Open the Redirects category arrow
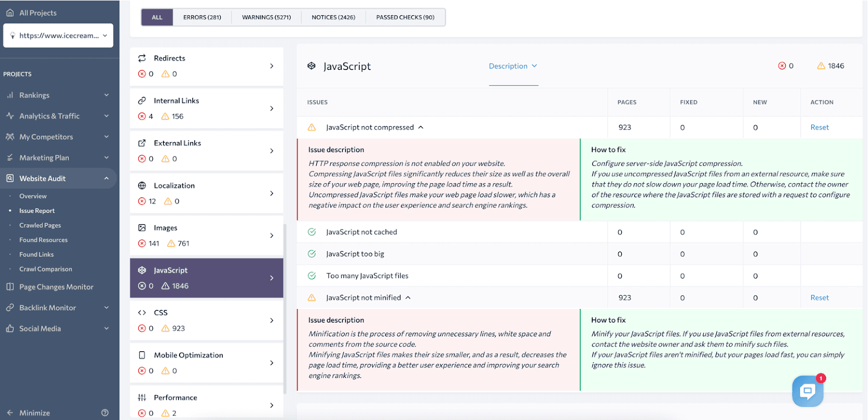Image resolution: width=868 pixels, height=420 pixels. click(x=272, y=66)
